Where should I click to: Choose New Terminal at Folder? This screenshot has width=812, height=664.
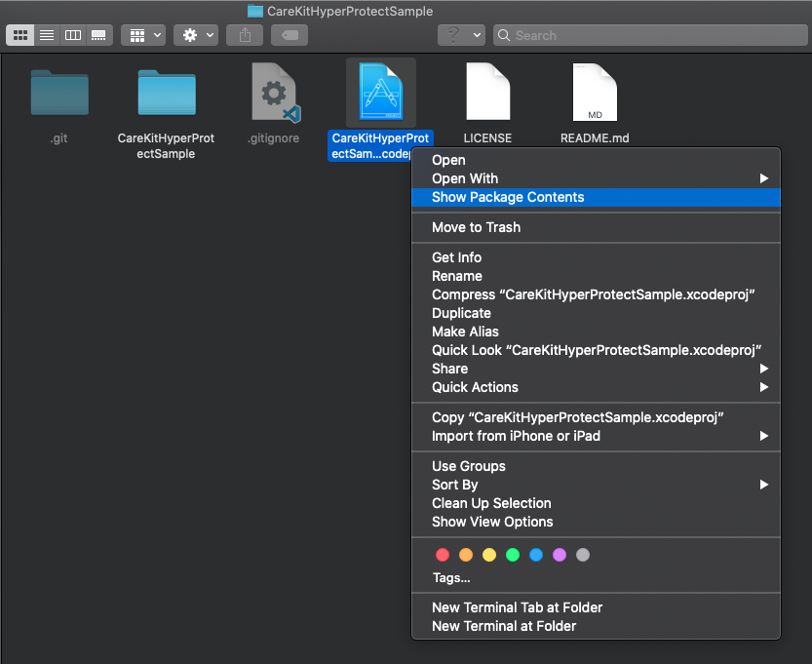click(x=596, y=626)
